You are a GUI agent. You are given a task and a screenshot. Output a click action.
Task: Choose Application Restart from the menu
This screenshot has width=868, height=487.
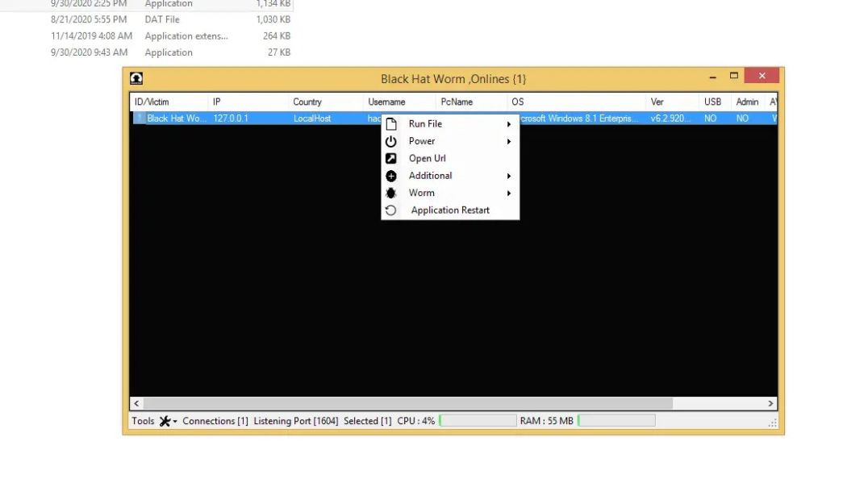point(449,210)
